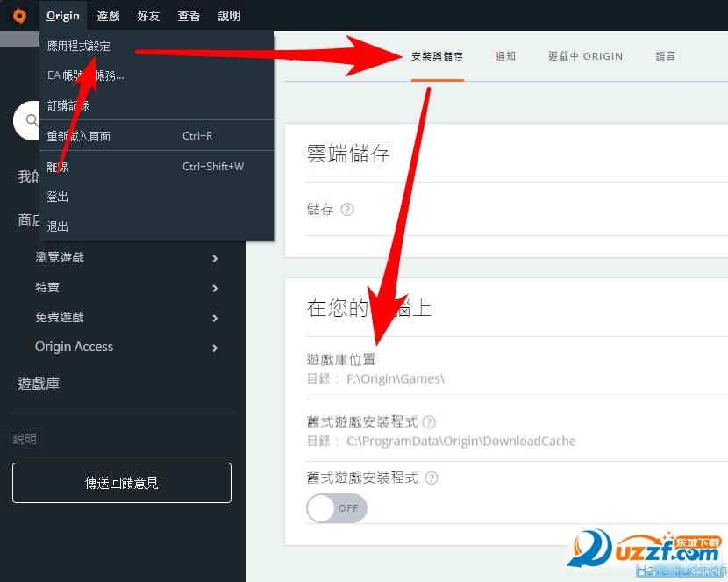Expand Origin Access submenu arrow

(215, 348)
